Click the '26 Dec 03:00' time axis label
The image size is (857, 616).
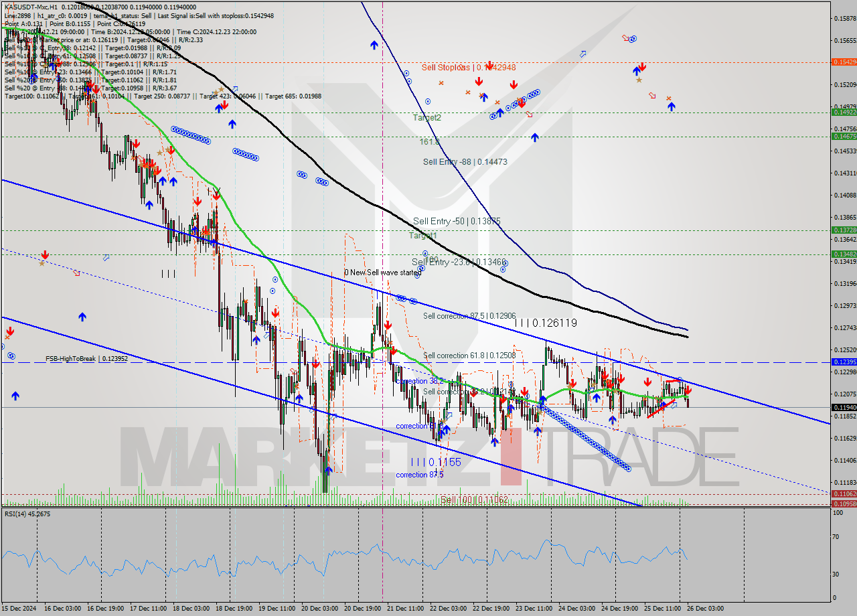tap(706, 608)
